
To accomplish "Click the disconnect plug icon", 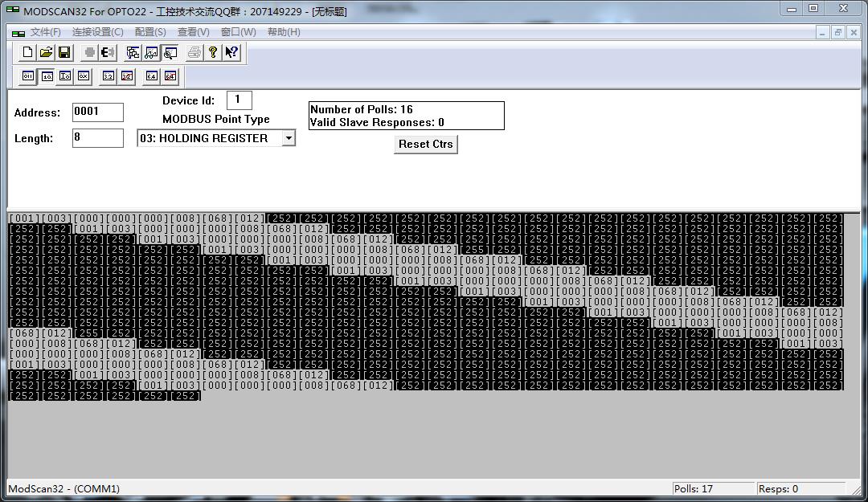I will click(x=108, y=53).
